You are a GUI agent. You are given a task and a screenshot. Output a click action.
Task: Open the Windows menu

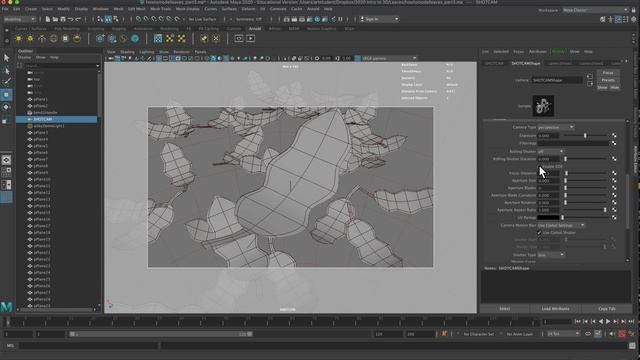click(100, 9)
